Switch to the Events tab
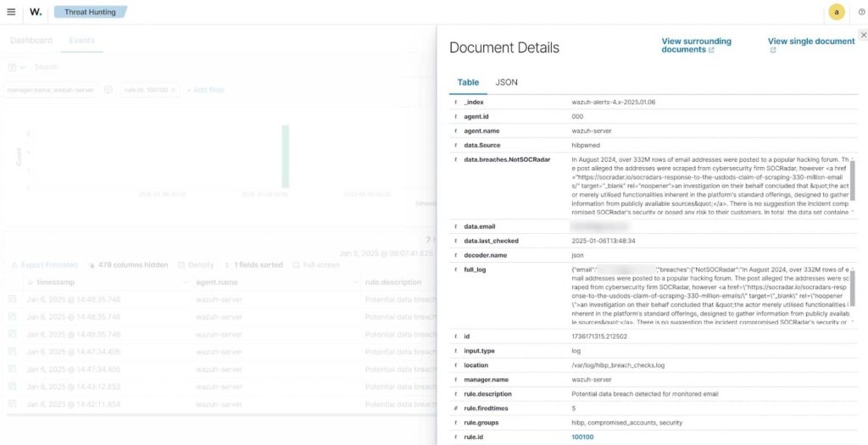868x445 pixels. pos(82,41)
